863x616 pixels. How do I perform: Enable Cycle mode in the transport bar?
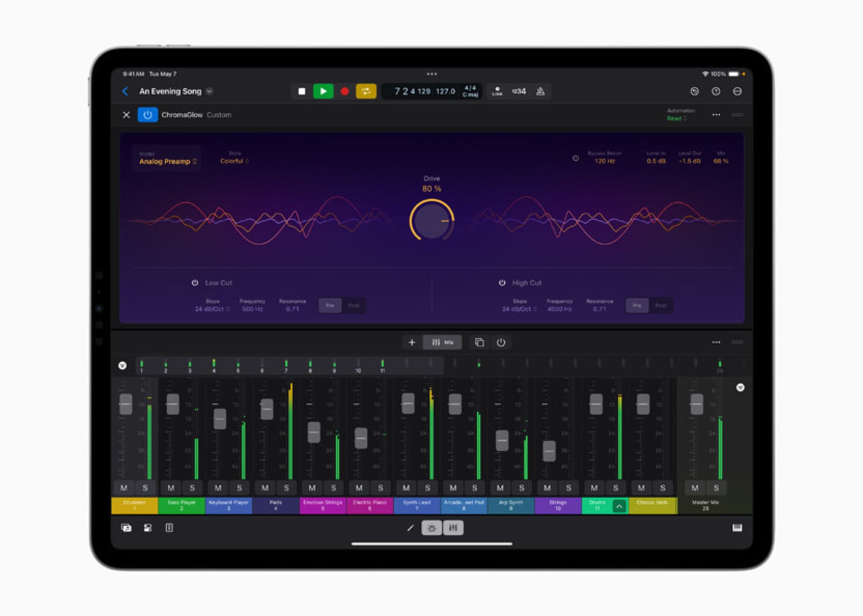pyautogui.click(x=366, y=91)
